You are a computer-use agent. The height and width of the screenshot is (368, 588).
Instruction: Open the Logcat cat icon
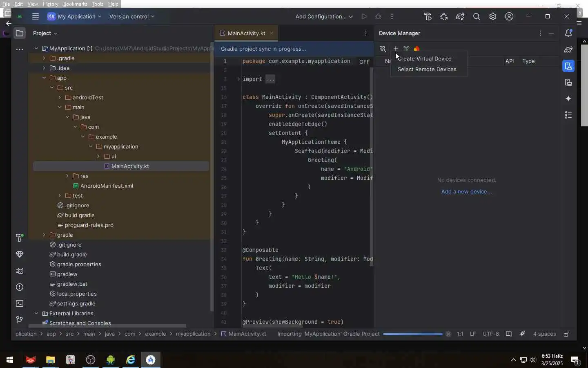coord(20,271)
